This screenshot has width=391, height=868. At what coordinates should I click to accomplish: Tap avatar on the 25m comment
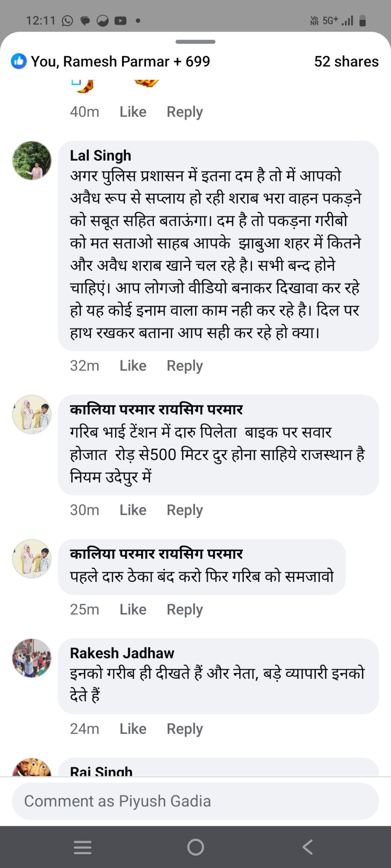point(32,559)
